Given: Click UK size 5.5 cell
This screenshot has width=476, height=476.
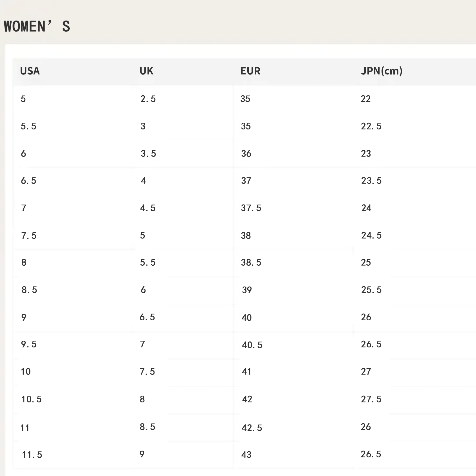Looking at the screenshot, I should [x=148, y=263].
